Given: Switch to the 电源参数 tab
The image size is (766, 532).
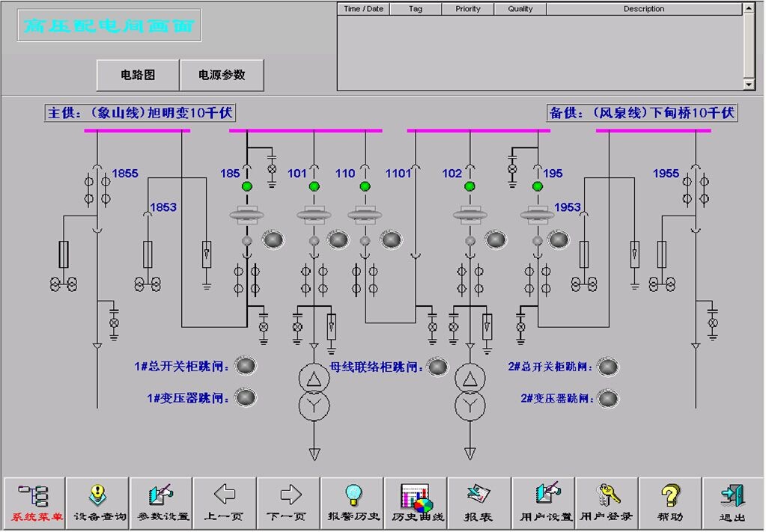Looking at the screenshot, I should click(222, 75).
